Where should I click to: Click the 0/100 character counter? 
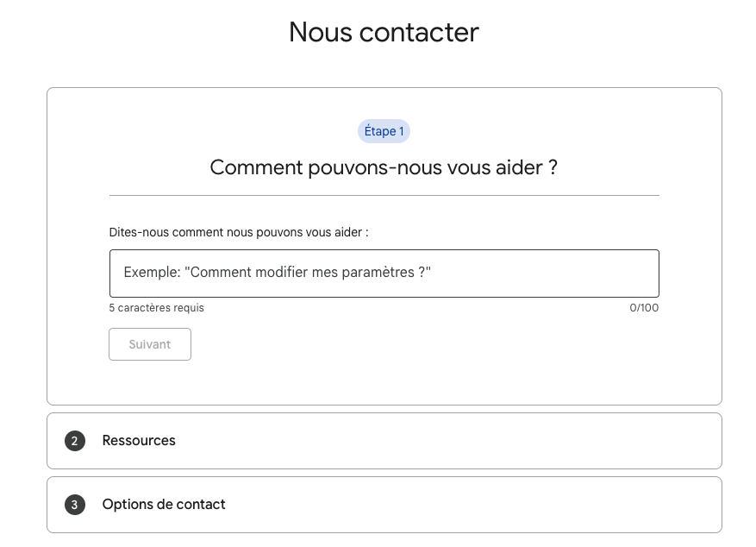coord(644,308)
